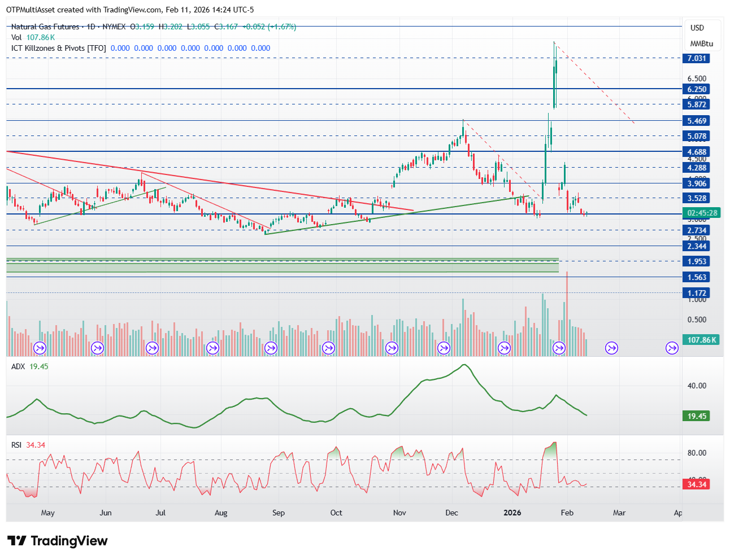Open the future event icon near March
The width and height of the screenshot is (730, 560).
click(x=611, y=348)
